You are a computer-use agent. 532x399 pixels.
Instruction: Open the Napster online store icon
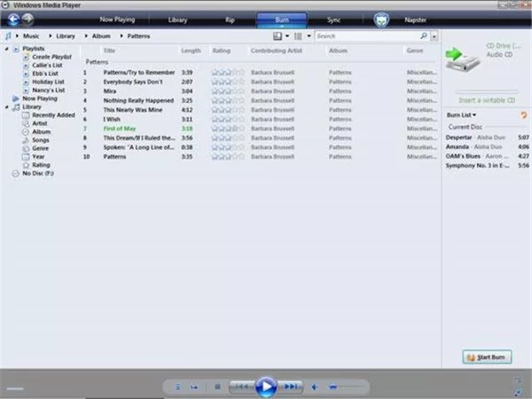click(x=381, y=20)
